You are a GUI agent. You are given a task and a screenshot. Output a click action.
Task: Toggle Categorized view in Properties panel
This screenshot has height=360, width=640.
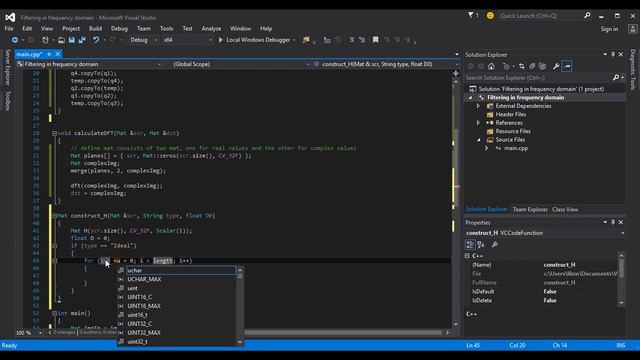[x=470, y=244]
